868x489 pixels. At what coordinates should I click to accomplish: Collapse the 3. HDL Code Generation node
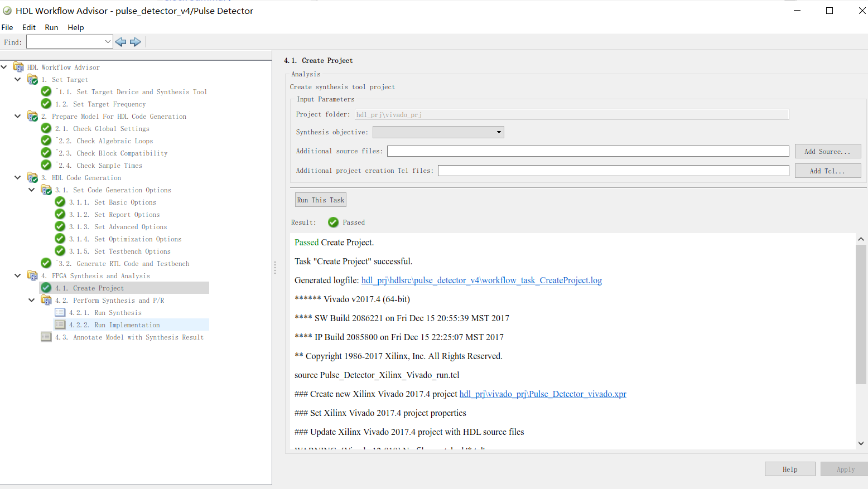pyautogui.click(x=18, y=177)
